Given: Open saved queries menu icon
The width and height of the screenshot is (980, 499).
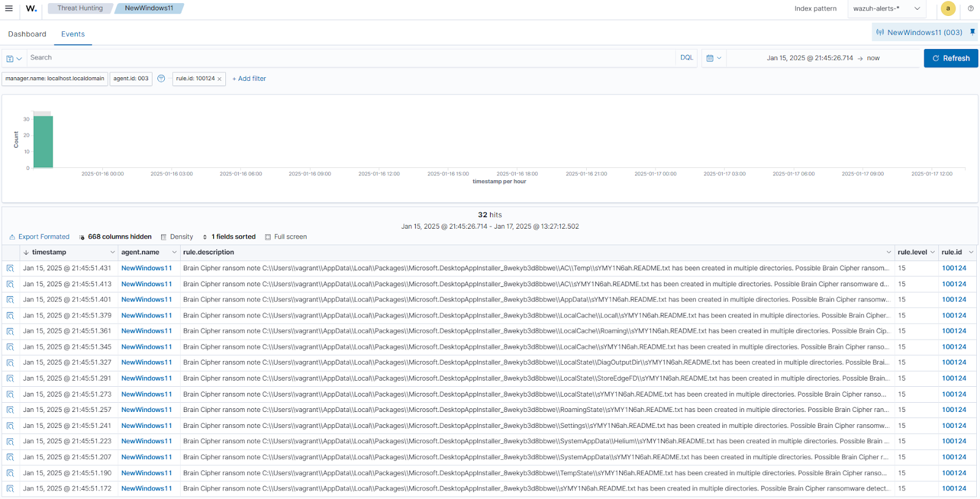Looking at the screenshot, I should (14, 58).
